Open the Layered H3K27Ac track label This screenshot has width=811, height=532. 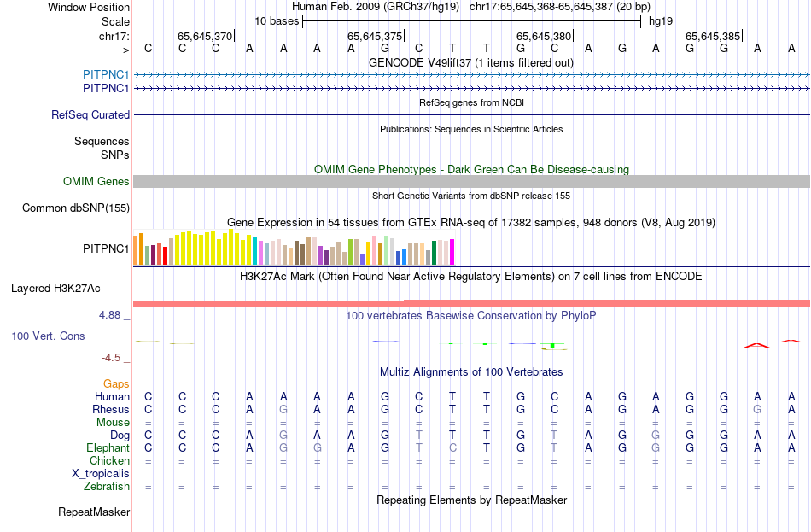(x=55, y=289)
